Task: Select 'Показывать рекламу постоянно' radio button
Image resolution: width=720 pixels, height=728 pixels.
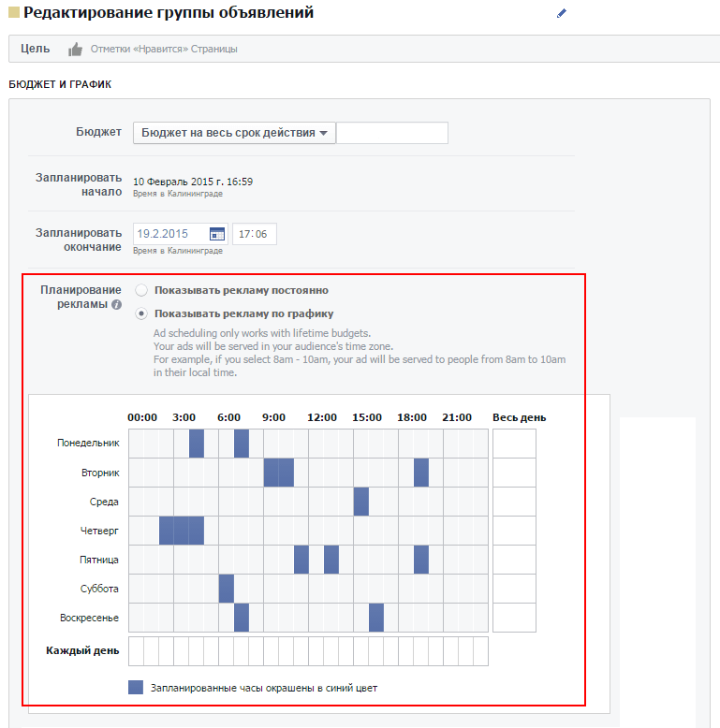Action: coord(141,290)
